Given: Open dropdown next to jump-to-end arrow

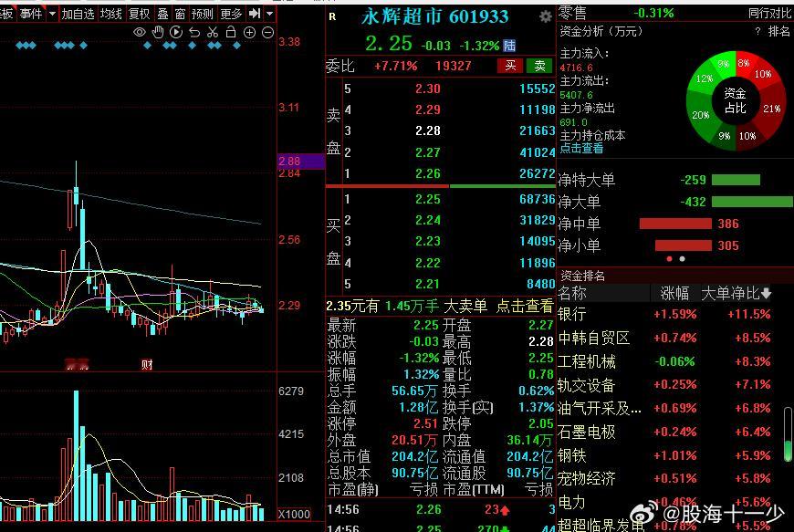Looking at the screenshot, I should pos(270,13).
